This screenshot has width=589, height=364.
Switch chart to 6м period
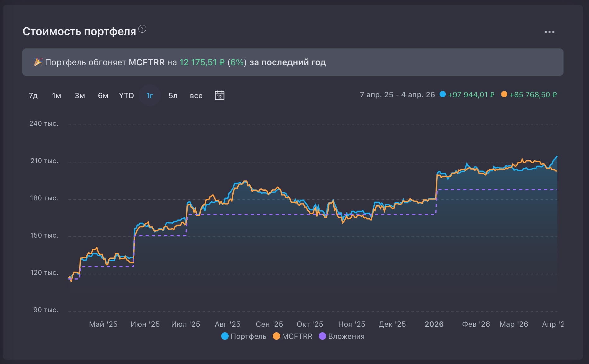(x=103, y=96)
